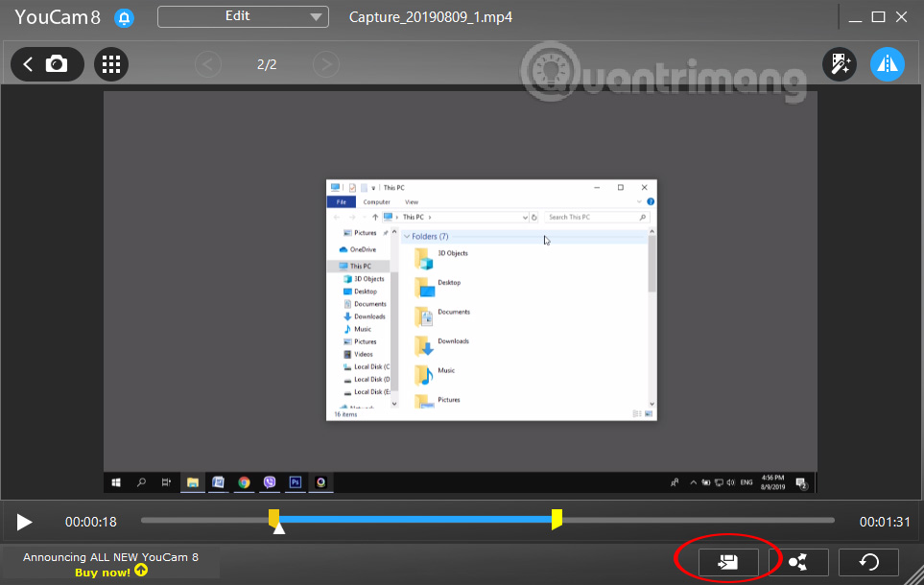The height and width of the screenshot is (585, 924).
Task: Open the media gallery grid view
Action: (111, 64)
